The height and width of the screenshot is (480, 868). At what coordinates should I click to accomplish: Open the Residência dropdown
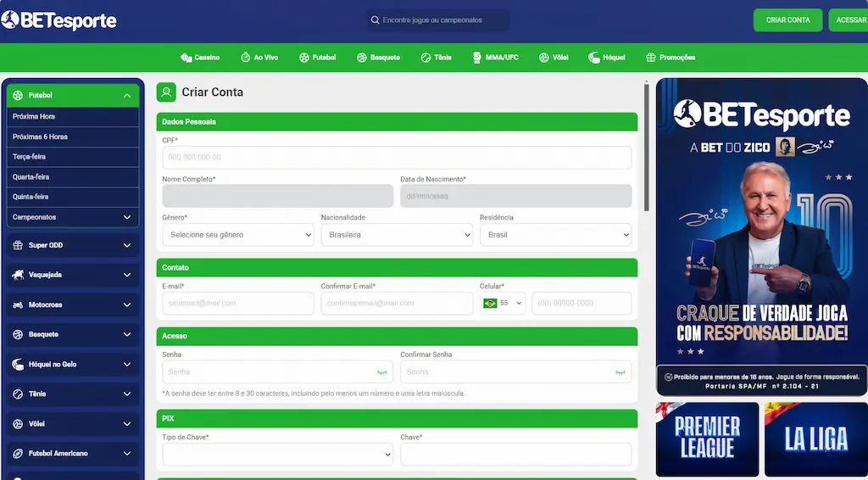pyautogui.click(x=556, y=235)
